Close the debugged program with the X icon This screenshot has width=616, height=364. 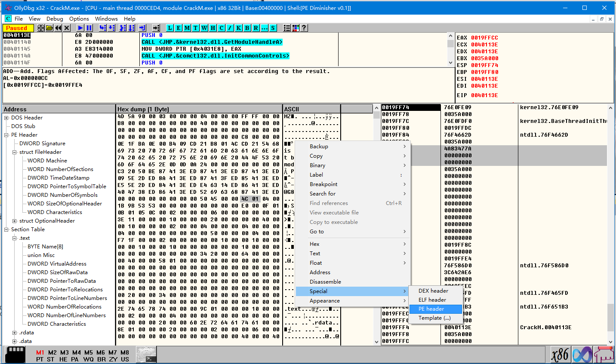pos(67,28)
